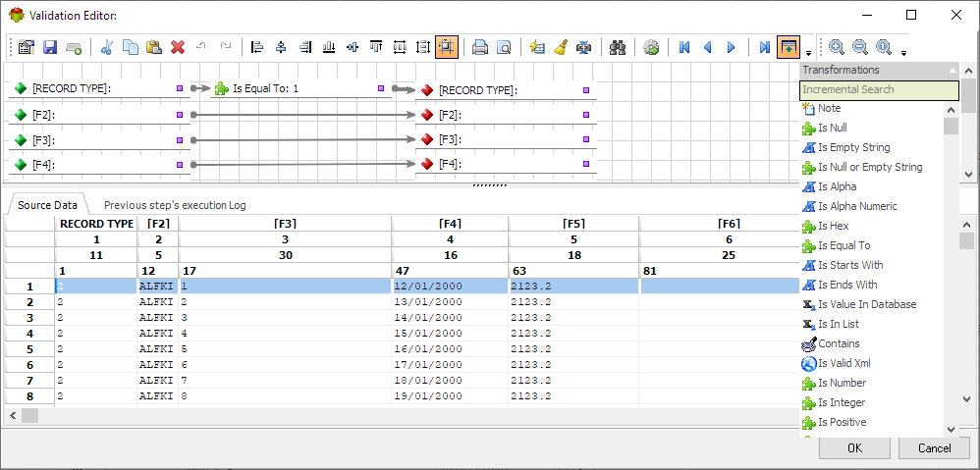Screen dimensions: 980x470
Task: Click the add field icon with green plus
Action: click(x=75, y=47)
